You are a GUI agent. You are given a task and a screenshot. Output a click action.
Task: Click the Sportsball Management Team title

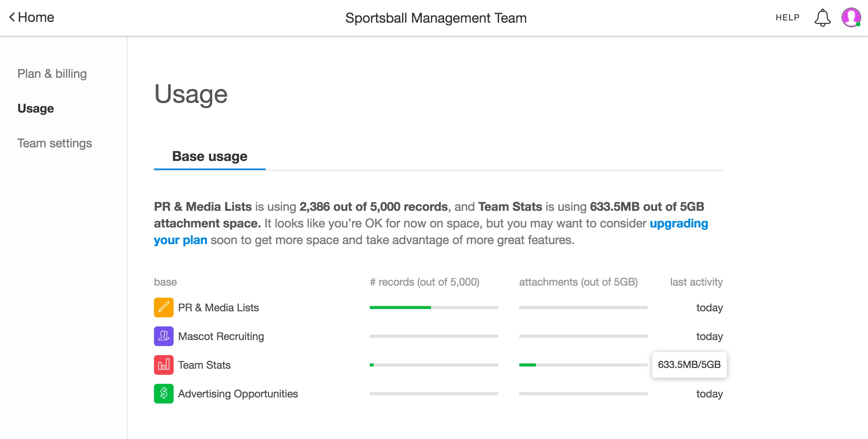click(x=436, y=18)
